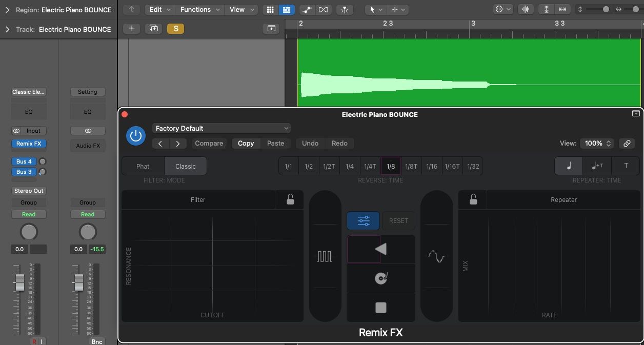The width and height of the screenshot is (644, 345).
Task: Open the Factory Default preset menu
Action: tap(222, 128)
